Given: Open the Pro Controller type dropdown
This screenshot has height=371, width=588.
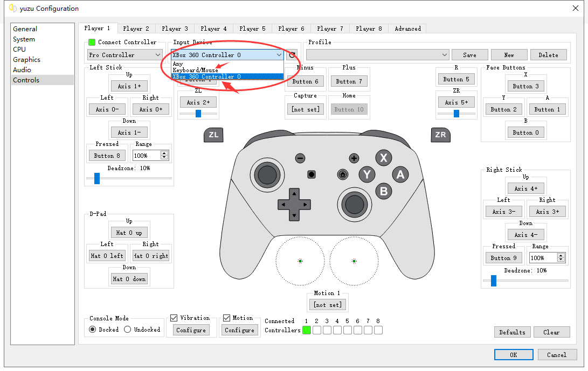Looking at the screenshot, I should coord(124,55).
